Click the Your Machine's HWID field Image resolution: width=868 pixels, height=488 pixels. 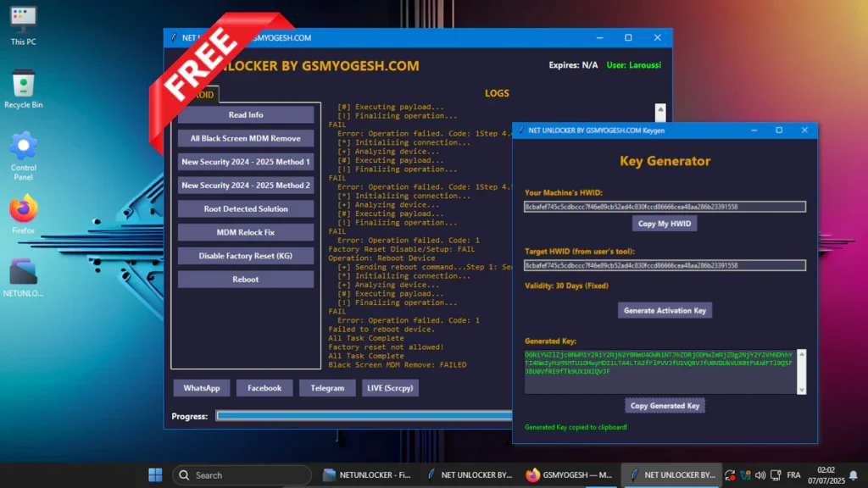[x=665, y=207]
